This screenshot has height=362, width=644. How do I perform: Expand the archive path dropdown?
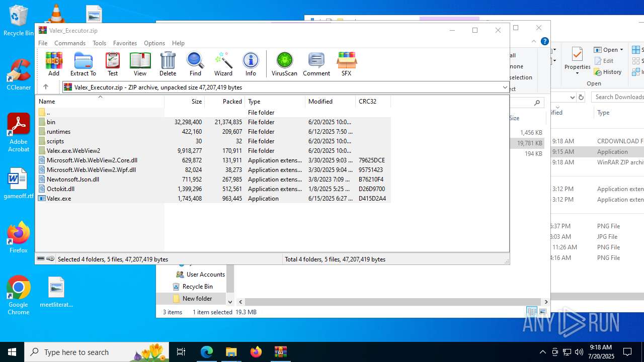coord(505,87)
